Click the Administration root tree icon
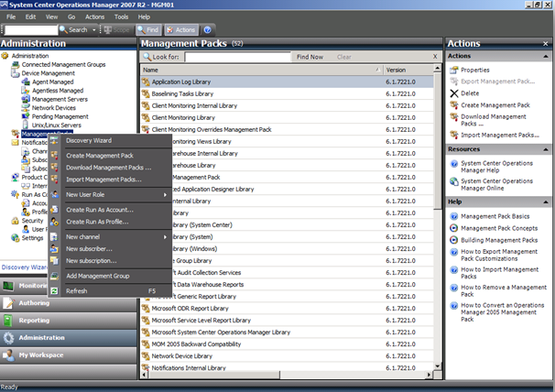 5,56
